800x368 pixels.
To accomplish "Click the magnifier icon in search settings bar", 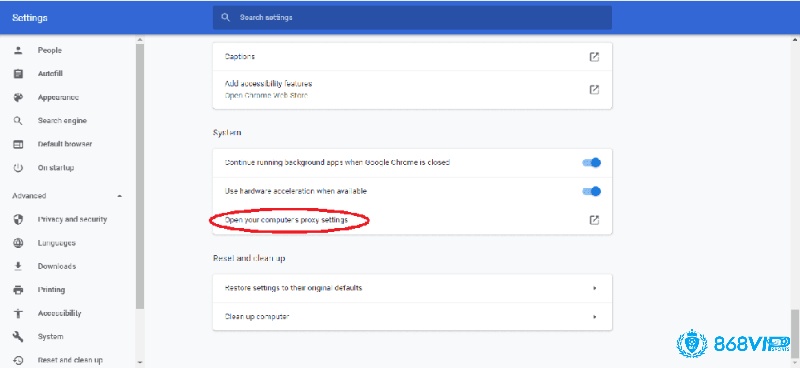I will pyautogui.click(x=226, y=17).
